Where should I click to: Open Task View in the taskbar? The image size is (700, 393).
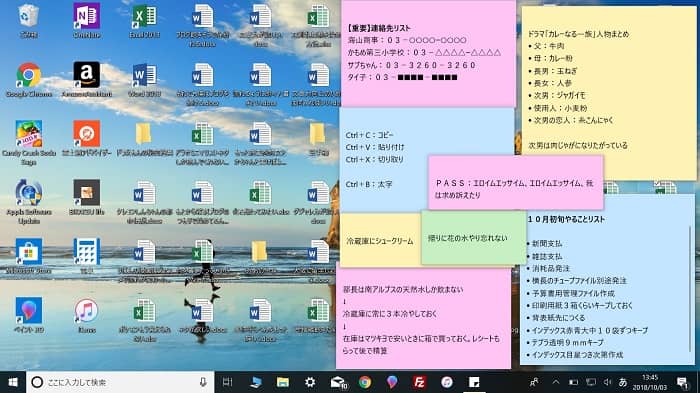(x=228, y=382)
